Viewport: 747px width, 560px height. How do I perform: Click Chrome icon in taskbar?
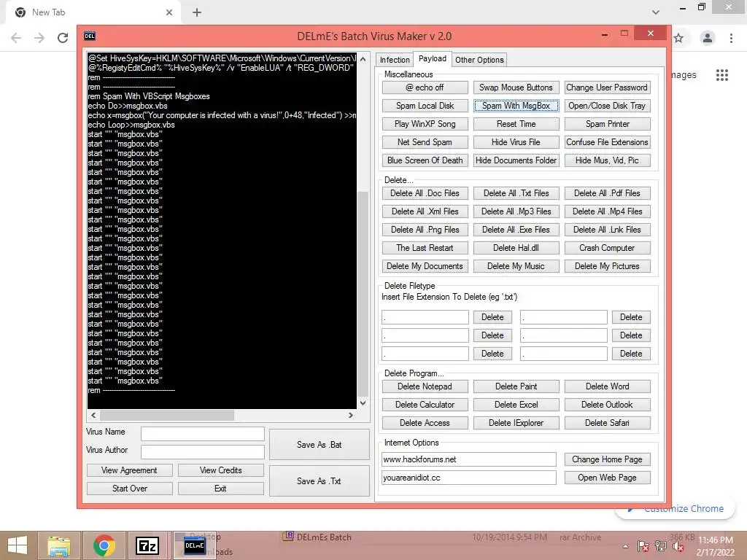tap(104, 545)
